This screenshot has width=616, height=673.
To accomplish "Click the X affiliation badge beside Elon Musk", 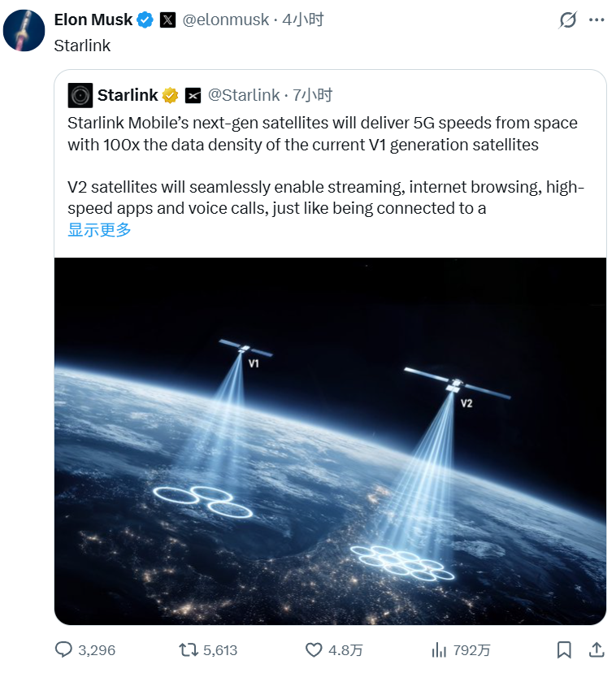I will point(167,20).
